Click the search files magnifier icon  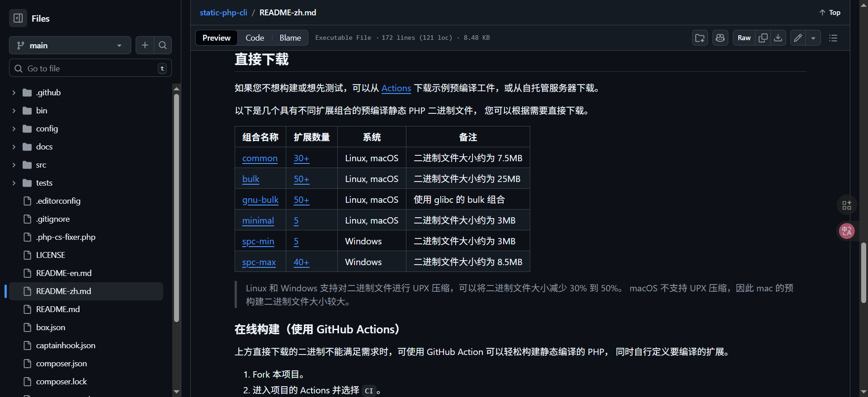tap(163, 45)
